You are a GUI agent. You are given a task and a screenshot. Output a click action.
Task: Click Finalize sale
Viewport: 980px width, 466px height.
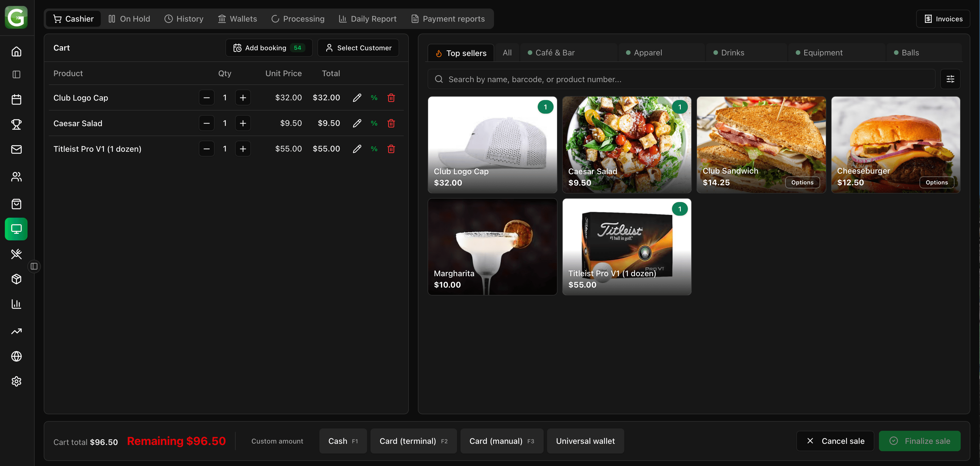coord(920,441)
